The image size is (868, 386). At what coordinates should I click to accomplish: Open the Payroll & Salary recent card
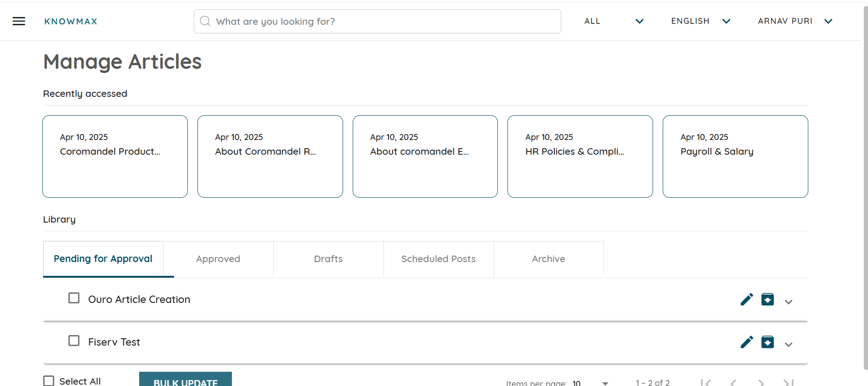pyautogui.click(x=735, y=156)
